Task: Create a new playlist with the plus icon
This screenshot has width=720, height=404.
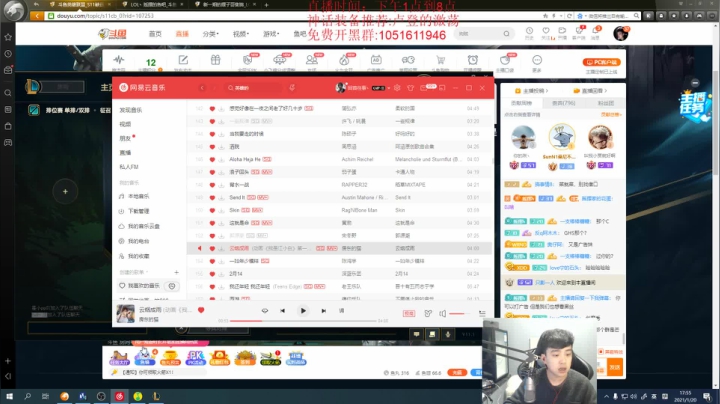Action: click(176, 272)
